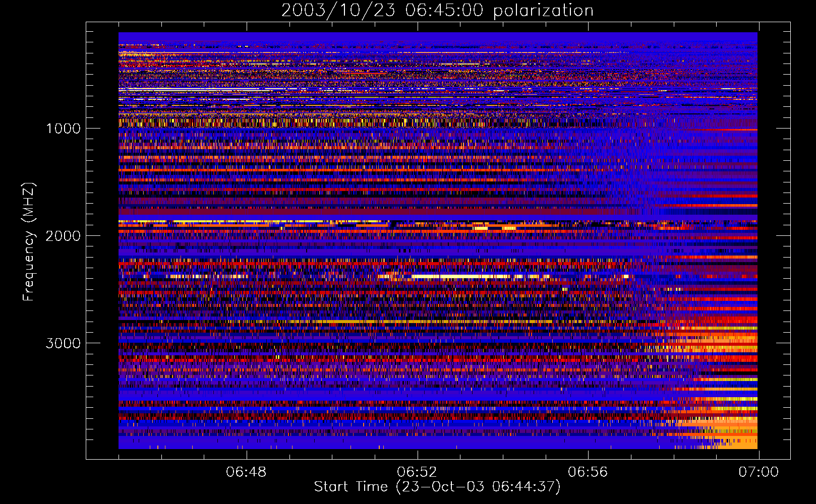Screen dimensions: 816x504
Task: Click the plot title "2003/10/23 06:45:00 polarization"
Action: (x=437, y=10)
